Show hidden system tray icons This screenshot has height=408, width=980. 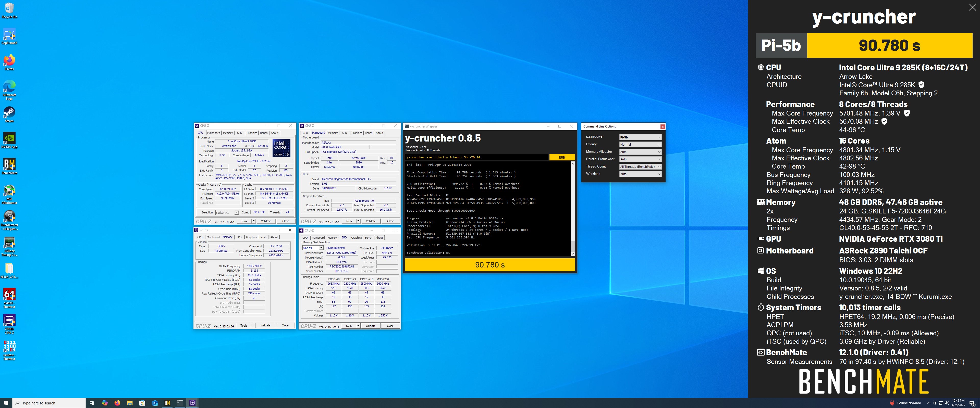click(929, 403)
